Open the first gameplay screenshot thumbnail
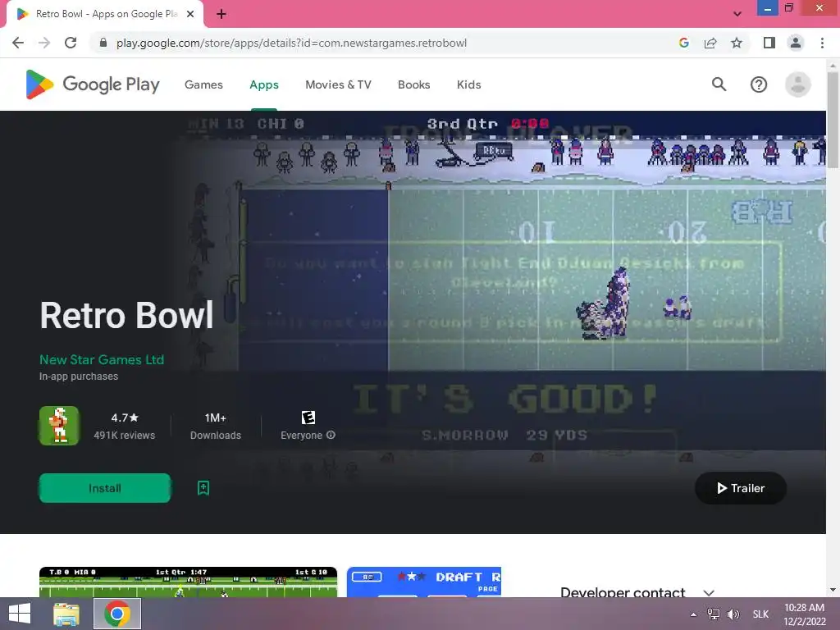840x630 pixels. pos(188,582)
